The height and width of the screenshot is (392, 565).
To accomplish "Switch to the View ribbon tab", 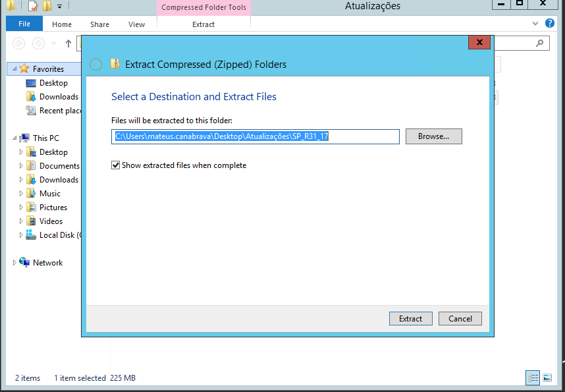I will 136,24.
